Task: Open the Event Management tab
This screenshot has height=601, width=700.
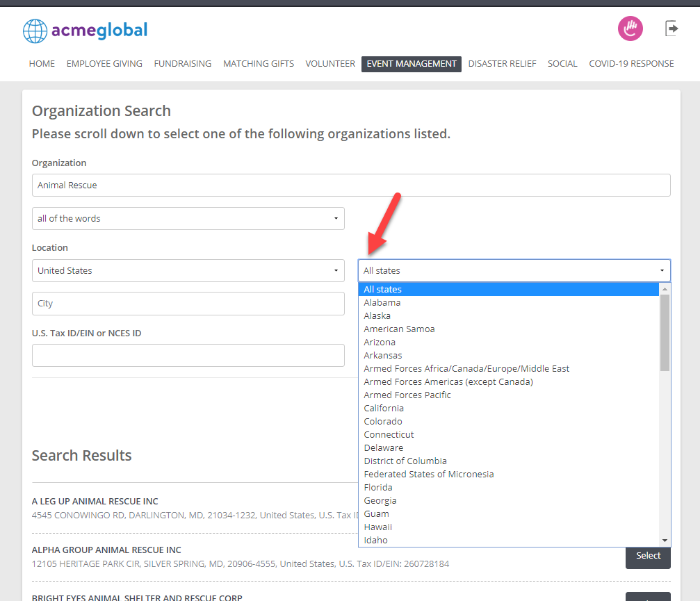Action: tap(411, 64)
